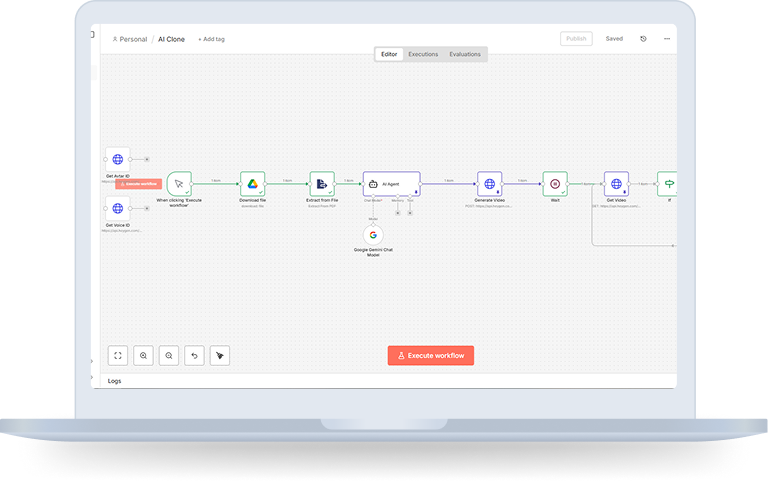Open the Get Video globe node
This screenshot has width=768, height=484.
coord(616,184)
